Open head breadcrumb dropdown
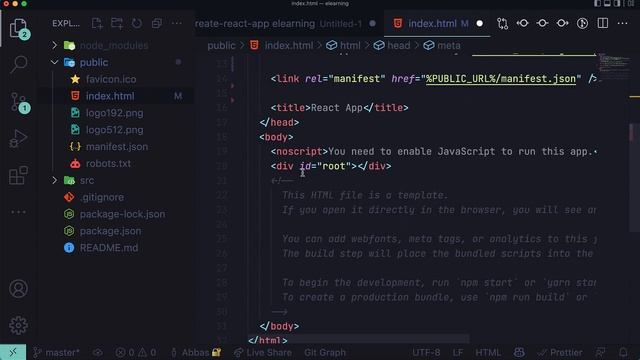Image resolution: width=640 pixels, height=360 pixels. click(x=392, y=45)
